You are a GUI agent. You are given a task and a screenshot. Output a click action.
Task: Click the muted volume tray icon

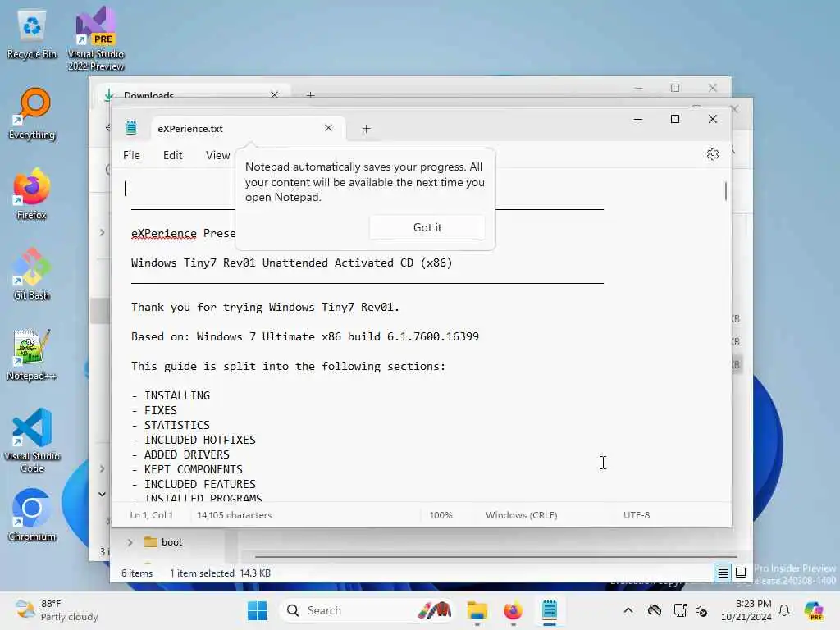click(701, 610)
